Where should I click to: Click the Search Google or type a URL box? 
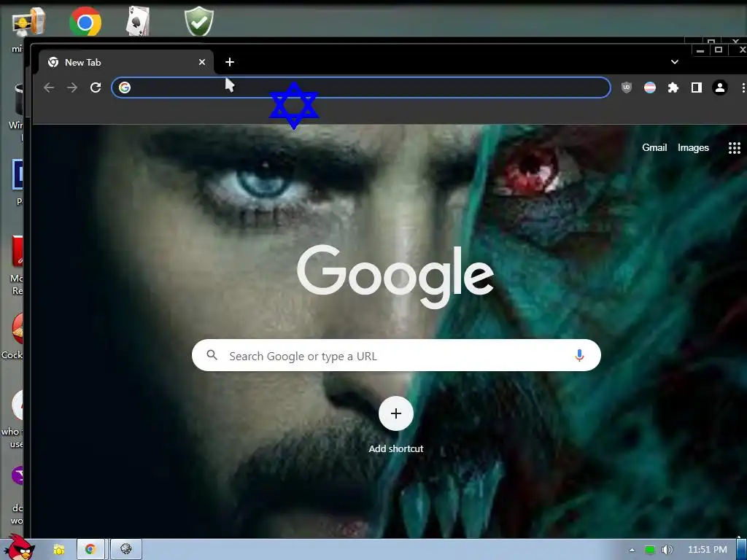click(x=396, y=355)
